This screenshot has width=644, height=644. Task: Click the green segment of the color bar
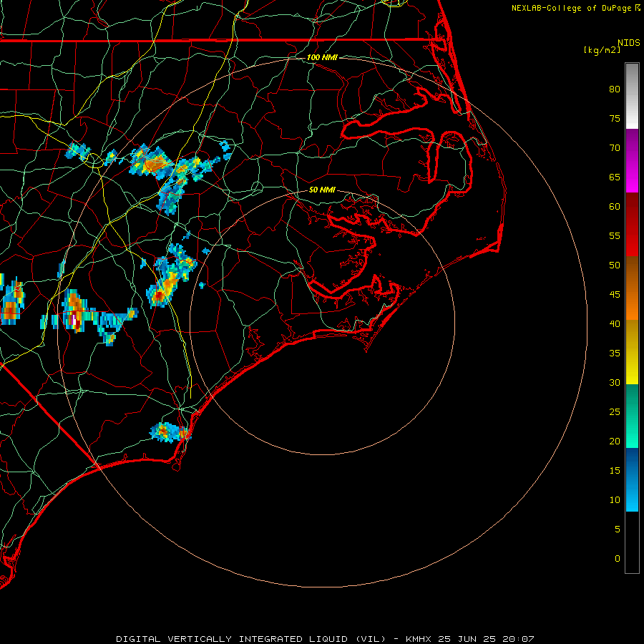[632, 416]
